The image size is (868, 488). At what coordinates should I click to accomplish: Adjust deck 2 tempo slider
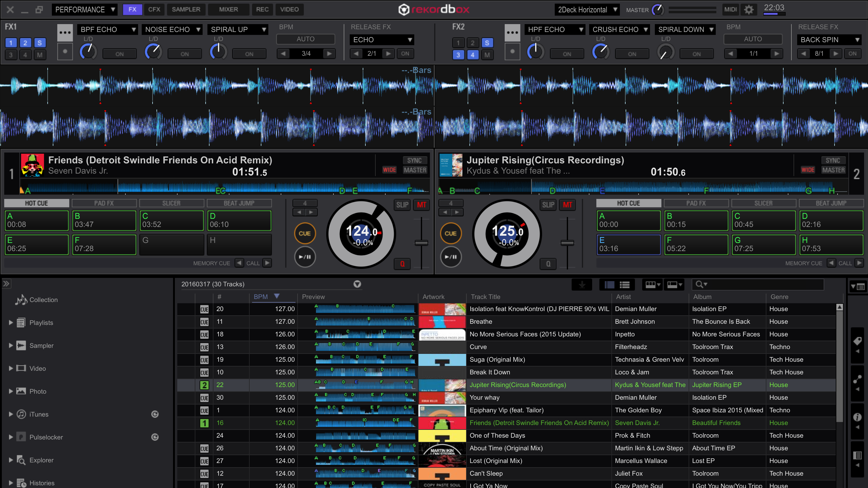tap(567, 243)
